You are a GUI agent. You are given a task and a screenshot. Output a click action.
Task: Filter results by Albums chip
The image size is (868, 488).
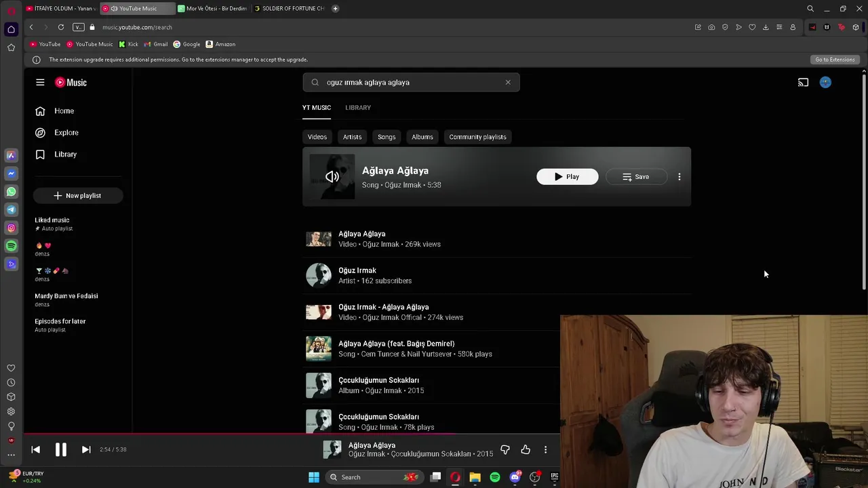point(422,137)
